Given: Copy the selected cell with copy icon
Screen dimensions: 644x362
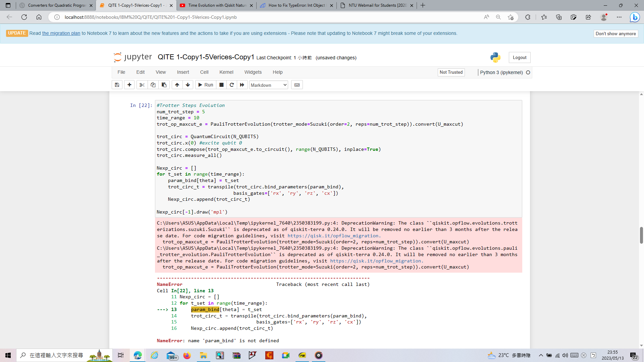Looking at the screenshot, I should click(x=153, y=84).
